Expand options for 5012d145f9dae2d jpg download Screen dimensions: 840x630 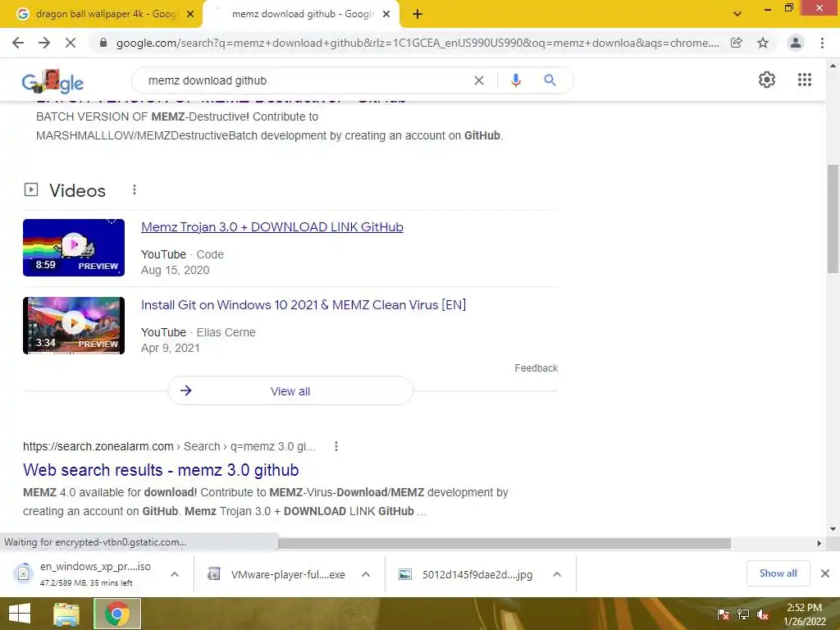(x=557, y=574)
